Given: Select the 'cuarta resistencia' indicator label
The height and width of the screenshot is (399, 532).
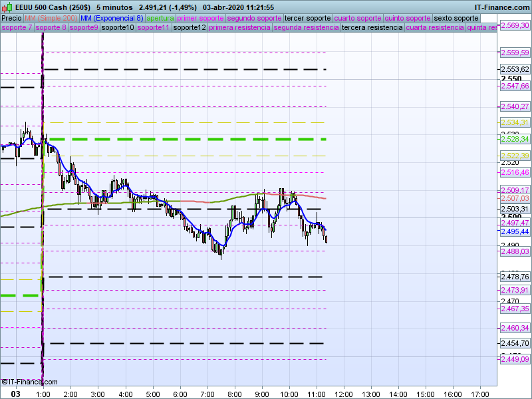Looking at the screenshot, I should tap(434, 28).
